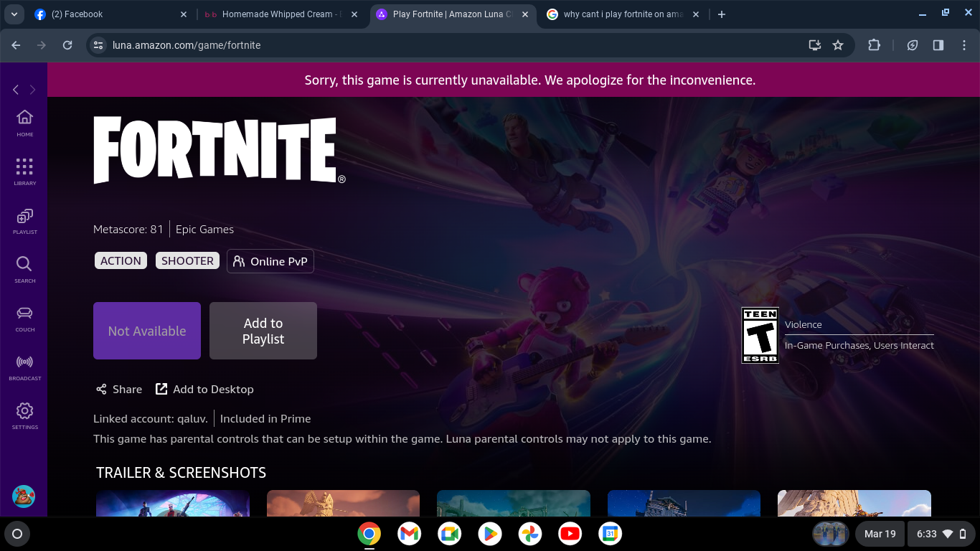This screenshot has width=980, height=551.
Task: Open the Library sidebar icon
Action: 24,171
